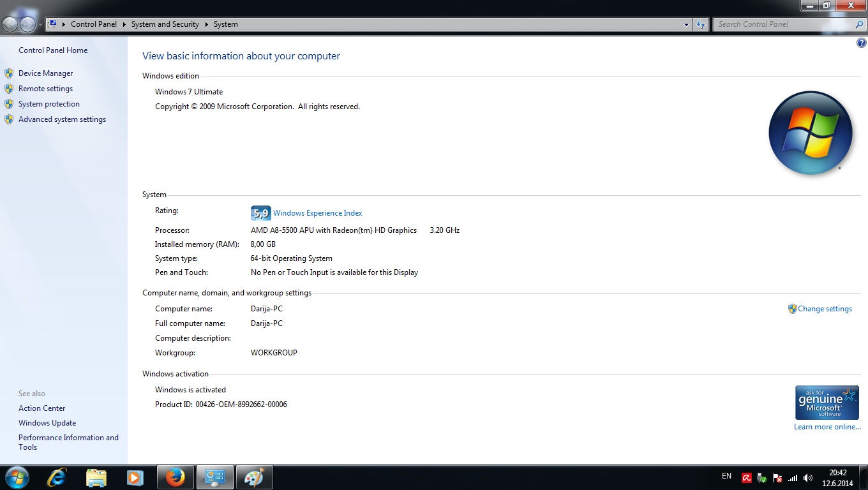Screen dimensions: 868x490
Task: Refresh the address bar location
Action: [x=701, y=24]
